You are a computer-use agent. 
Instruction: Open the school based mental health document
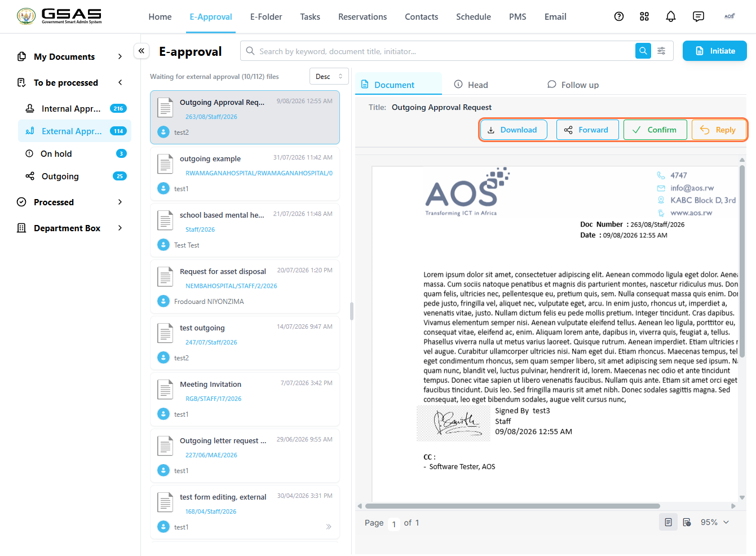pos(245,230)
